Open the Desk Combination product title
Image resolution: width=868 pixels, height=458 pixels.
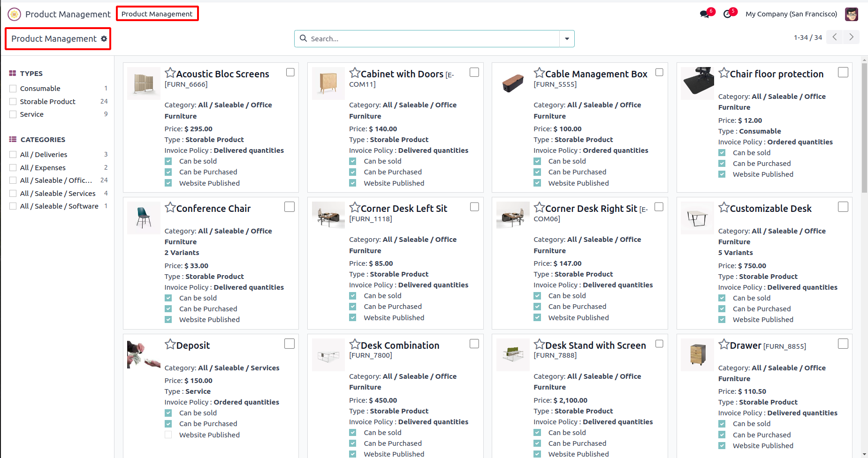click(x=400, y=345)
